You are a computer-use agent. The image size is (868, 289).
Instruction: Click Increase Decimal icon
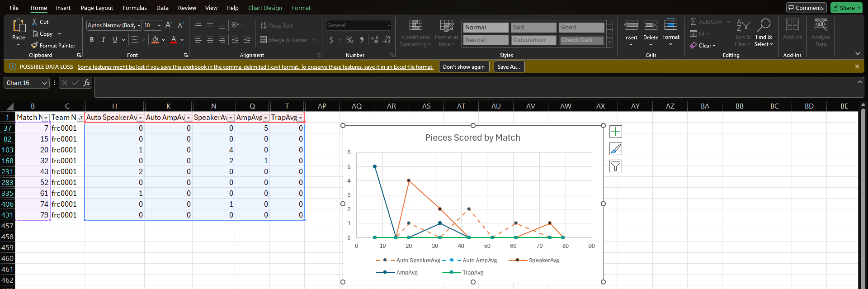pyautogui.click(x=375, y=40)
